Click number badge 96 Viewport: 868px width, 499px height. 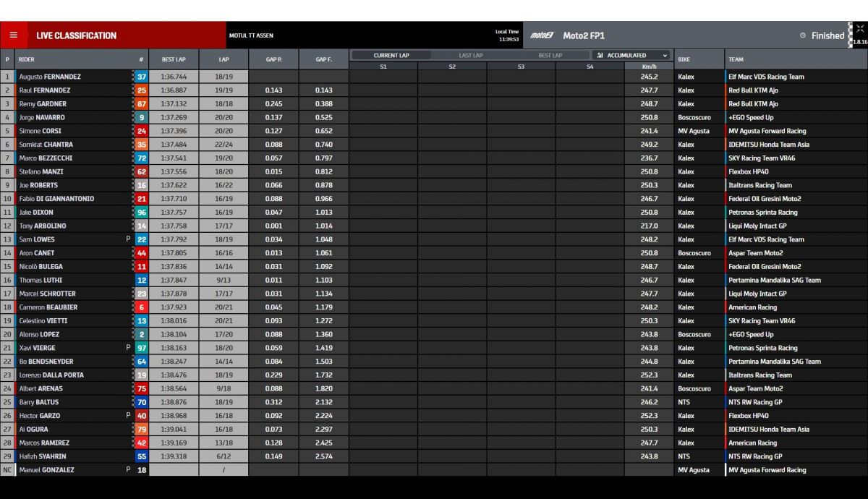coord(142,213)
